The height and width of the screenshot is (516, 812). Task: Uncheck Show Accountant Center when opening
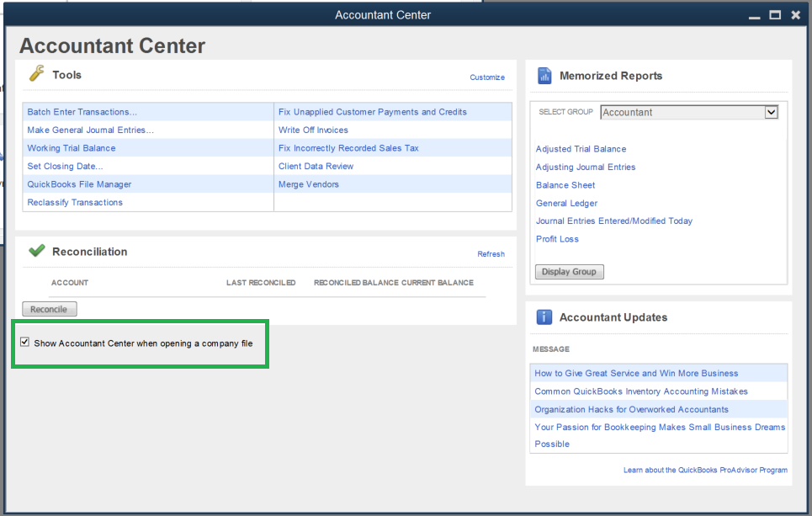tap(25, 343)
